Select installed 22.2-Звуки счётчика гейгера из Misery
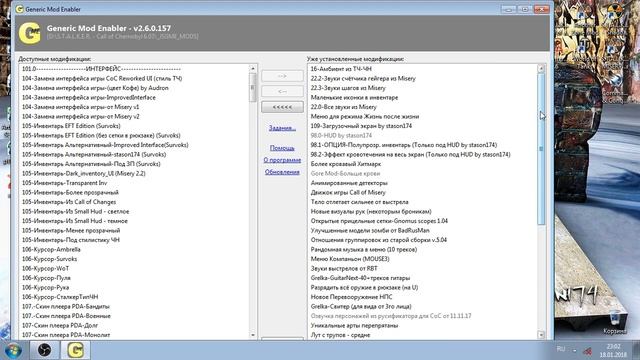This screenshot has width=640, height=360. [363, 78]
